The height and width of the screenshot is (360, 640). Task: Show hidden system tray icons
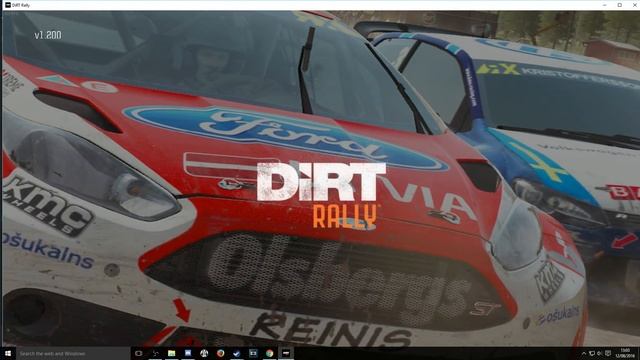tap(584, 353)
